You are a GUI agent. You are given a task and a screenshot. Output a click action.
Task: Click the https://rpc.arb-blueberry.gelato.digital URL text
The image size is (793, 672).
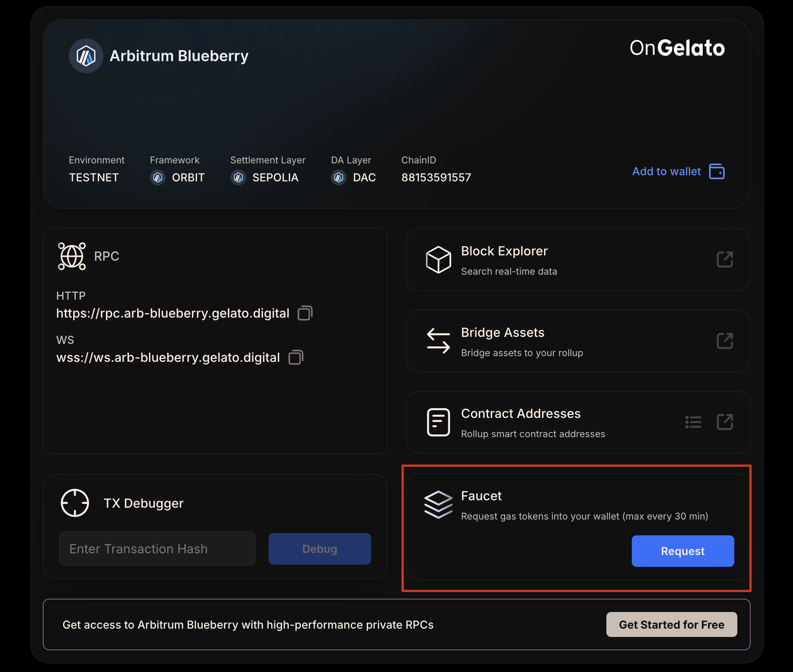pos(173,313)
